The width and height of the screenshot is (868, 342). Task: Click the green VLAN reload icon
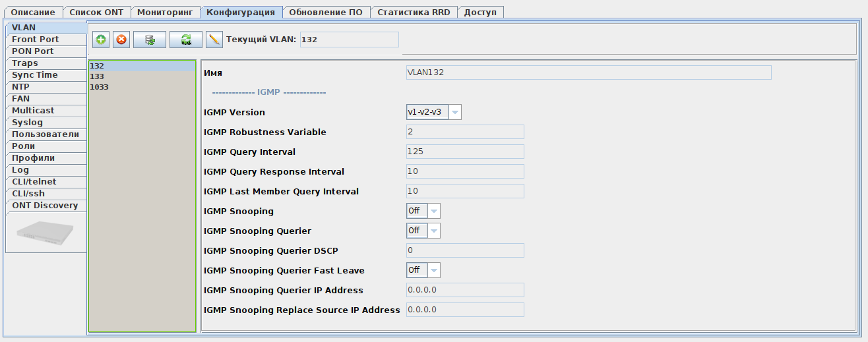pyautogui.click(x=186, y=40)
